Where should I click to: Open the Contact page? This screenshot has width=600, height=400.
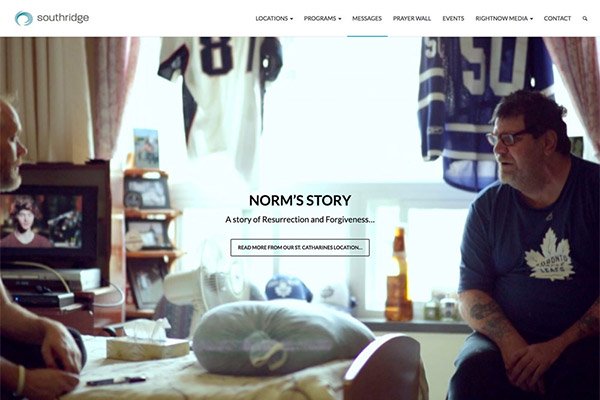(557, 18)
